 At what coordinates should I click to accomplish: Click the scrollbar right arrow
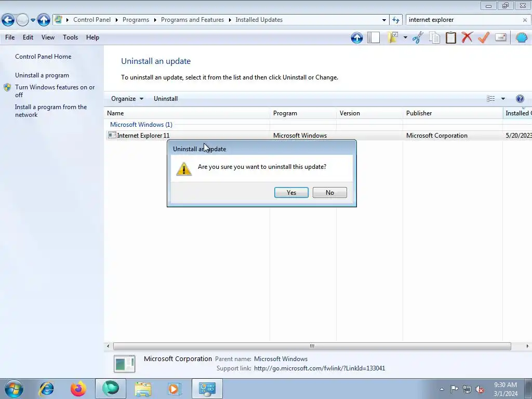coord(527,346)
